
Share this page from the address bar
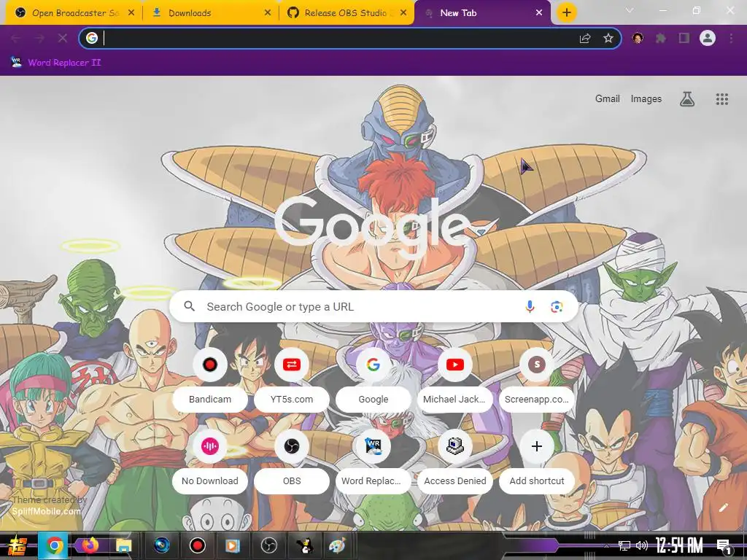[x=585, y=39]
